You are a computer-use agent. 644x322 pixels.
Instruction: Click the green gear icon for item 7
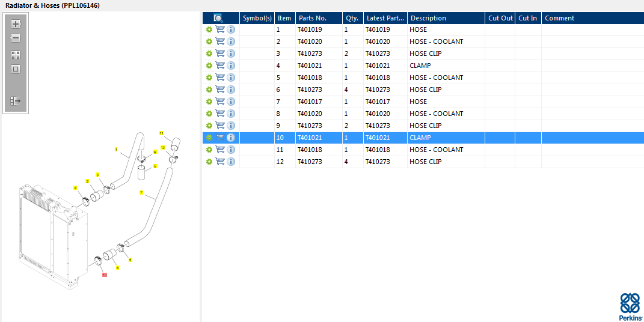[209, 102]
